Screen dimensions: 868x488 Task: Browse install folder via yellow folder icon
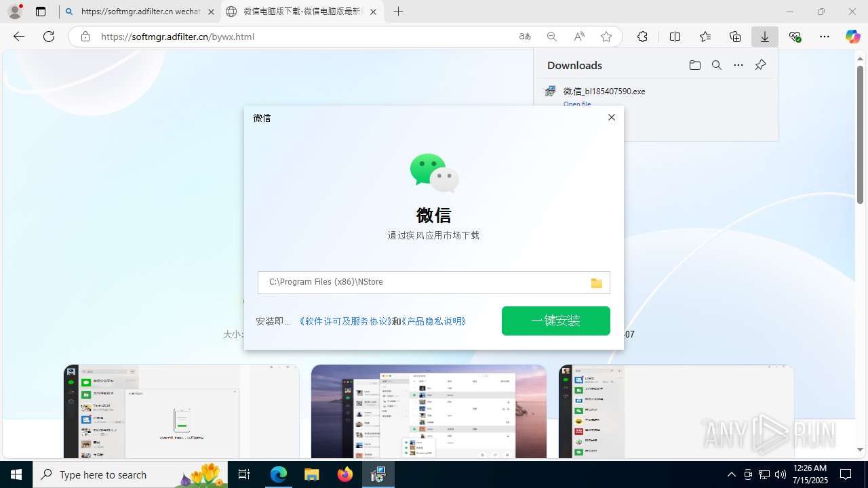(597, 283)
